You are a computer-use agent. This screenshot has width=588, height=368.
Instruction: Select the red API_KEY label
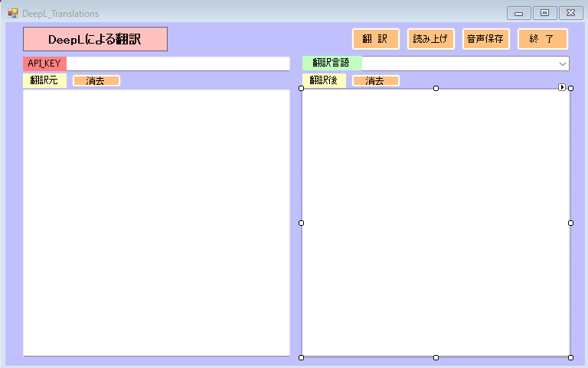click(x=44, y=64)
